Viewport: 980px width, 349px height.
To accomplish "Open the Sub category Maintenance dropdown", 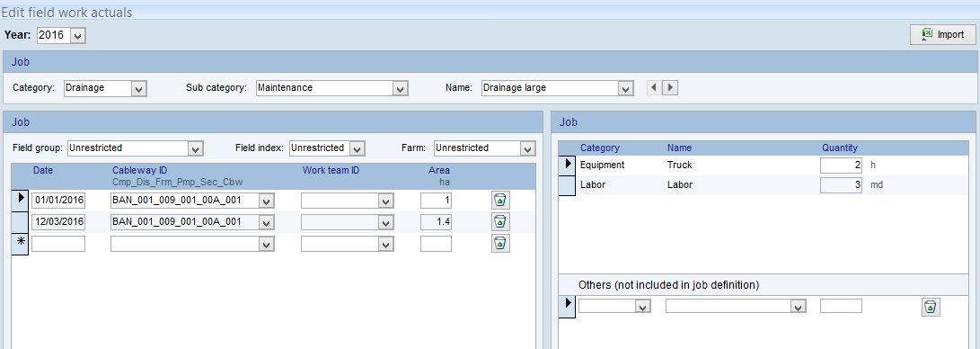I will [x=400, y=88].
